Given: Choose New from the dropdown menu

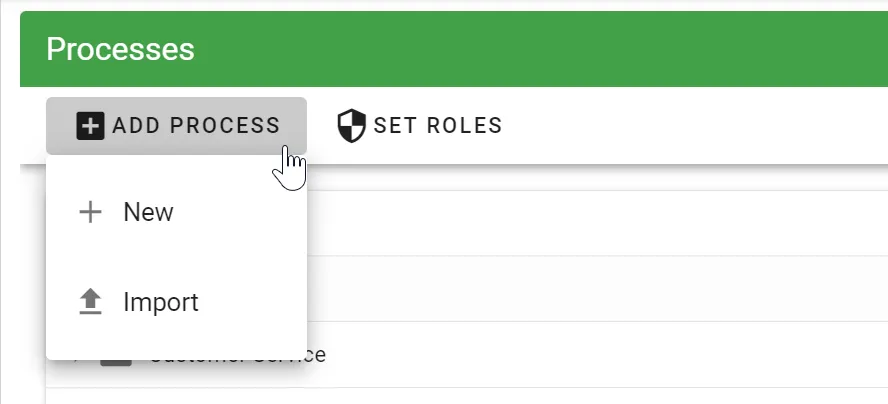Looking at the screenshot, I should (148, 212).
